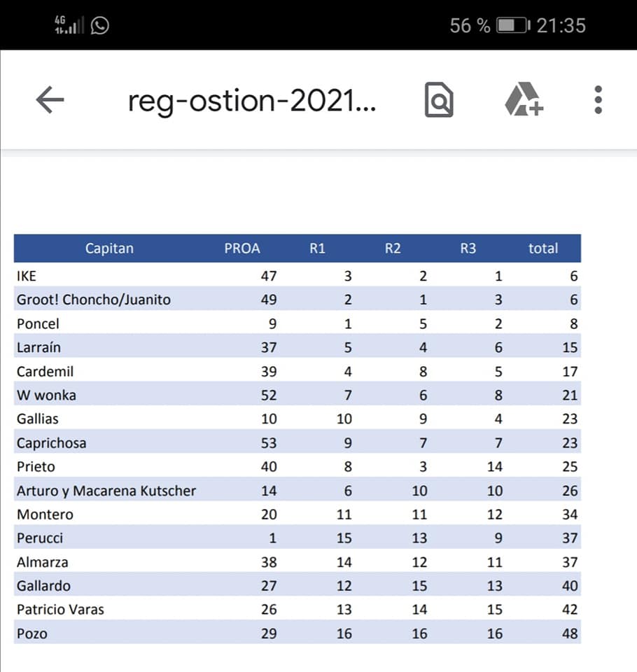This screenshot has width=637, height=672.
Task: Select the total column header
Action: (543, 248)
